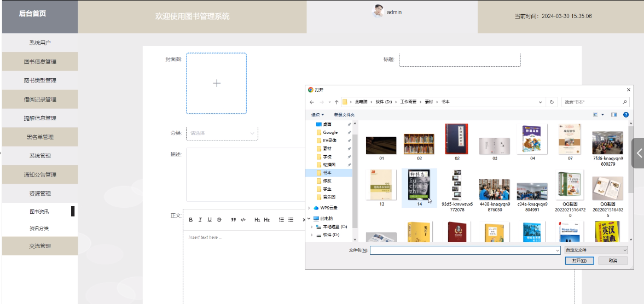Viewport: 644px width, 304px height.
Task: Open the recent locations dropdown arrow
Action: (329, 102)
